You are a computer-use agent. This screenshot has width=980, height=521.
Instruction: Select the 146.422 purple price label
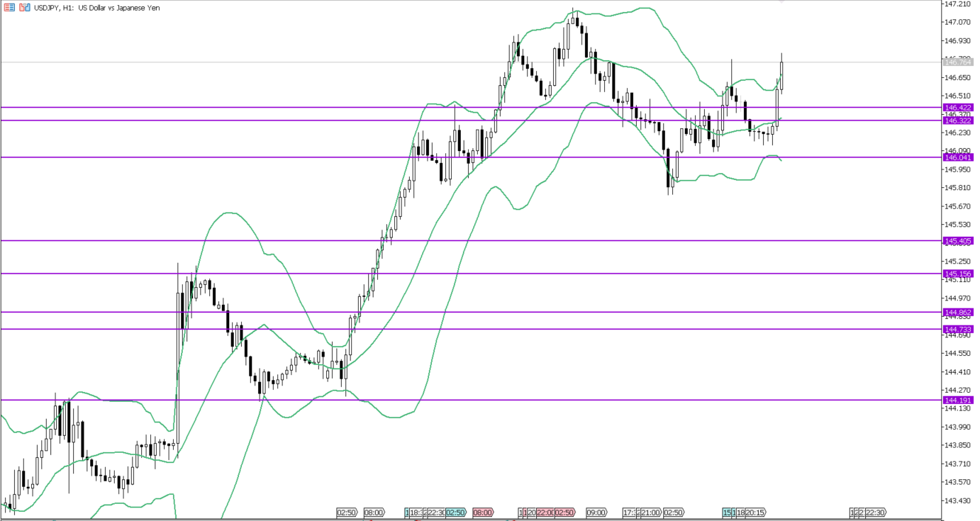click(x=957, y=107)
